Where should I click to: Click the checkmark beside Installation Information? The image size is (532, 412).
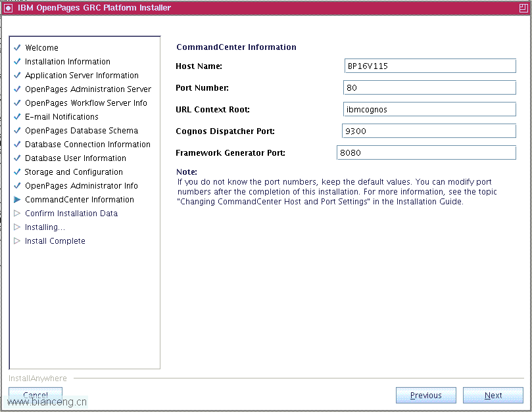(17, 61)
